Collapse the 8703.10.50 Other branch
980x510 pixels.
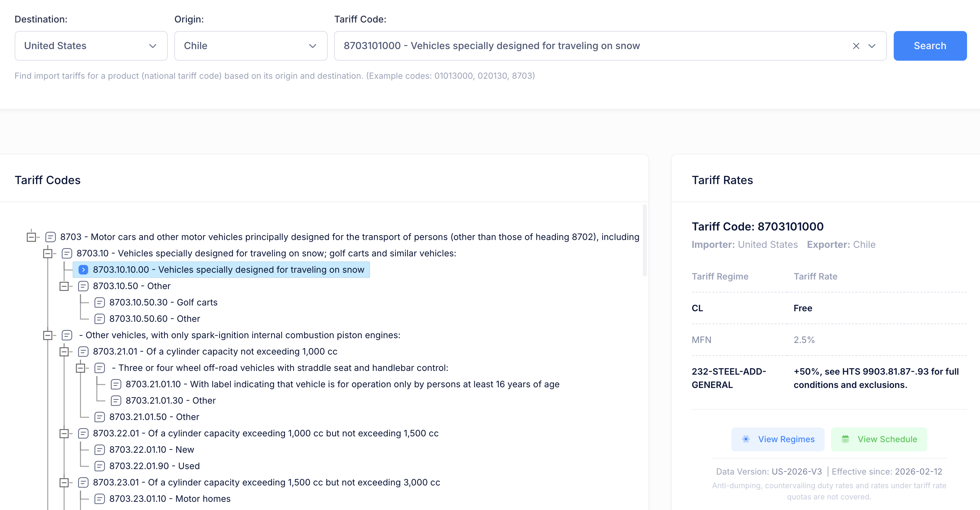(64, 286)
